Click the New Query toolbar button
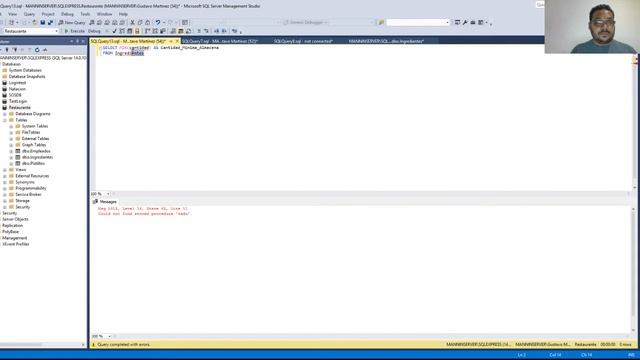640x360 pixels. (72, 22)
